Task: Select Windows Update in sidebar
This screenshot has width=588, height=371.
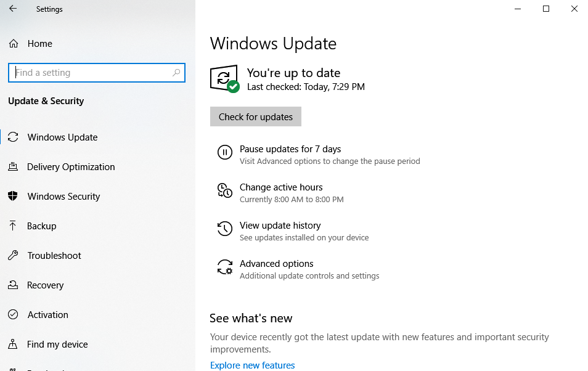Action: [x=62, y=137]
